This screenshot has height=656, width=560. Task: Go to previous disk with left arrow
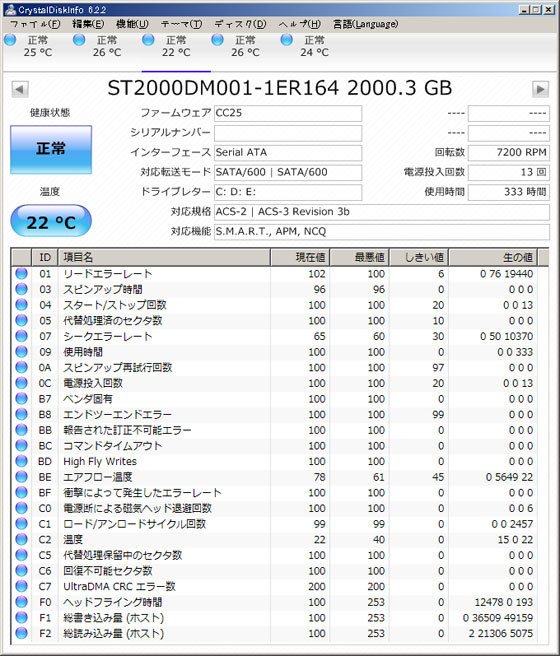pyautogui.click(x=20, y=89)
